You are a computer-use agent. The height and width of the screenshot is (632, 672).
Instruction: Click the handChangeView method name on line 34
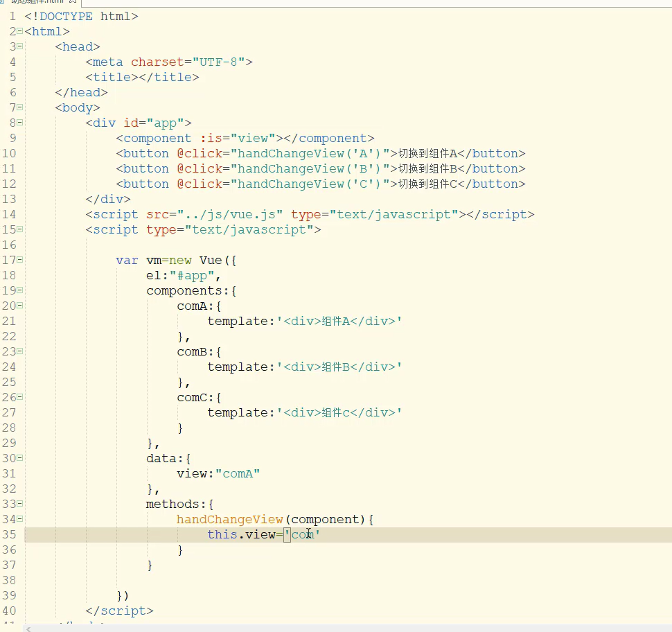(230, 519)
